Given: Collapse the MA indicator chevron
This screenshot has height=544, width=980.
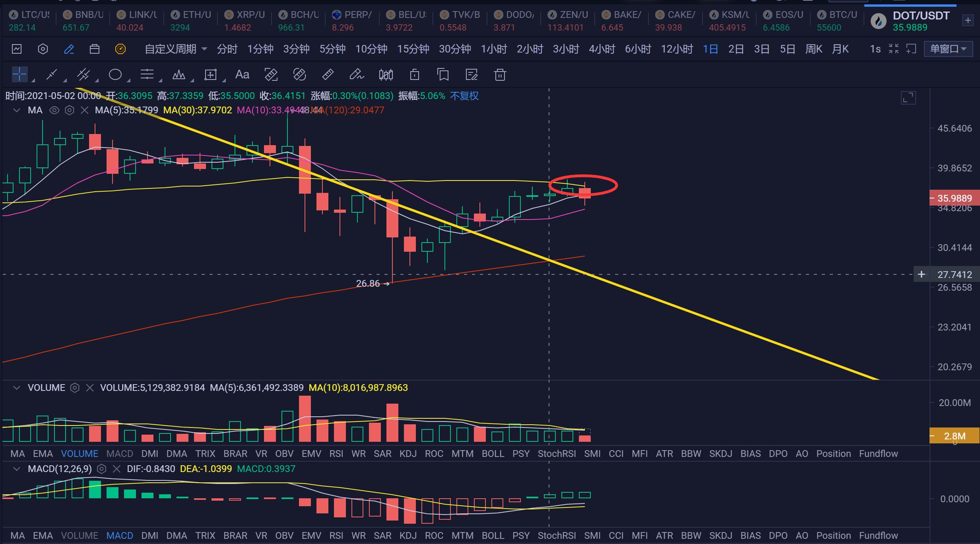Looking at the screenshot, I should [16, 110].
